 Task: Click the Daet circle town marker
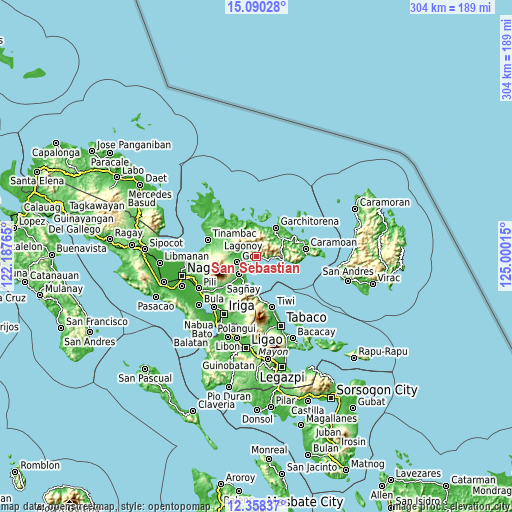pyautogui.click(x=140, y=185)
